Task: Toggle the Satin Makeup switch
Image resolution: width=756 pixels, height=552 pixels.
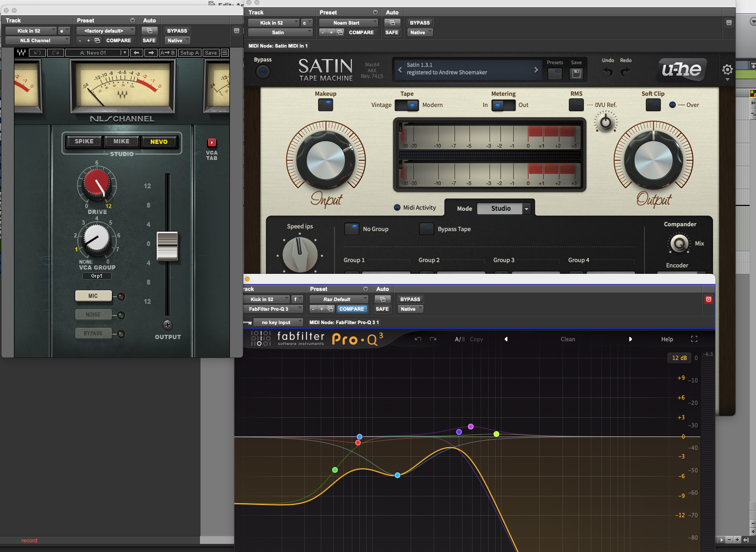Action: (x=326, y=105)
